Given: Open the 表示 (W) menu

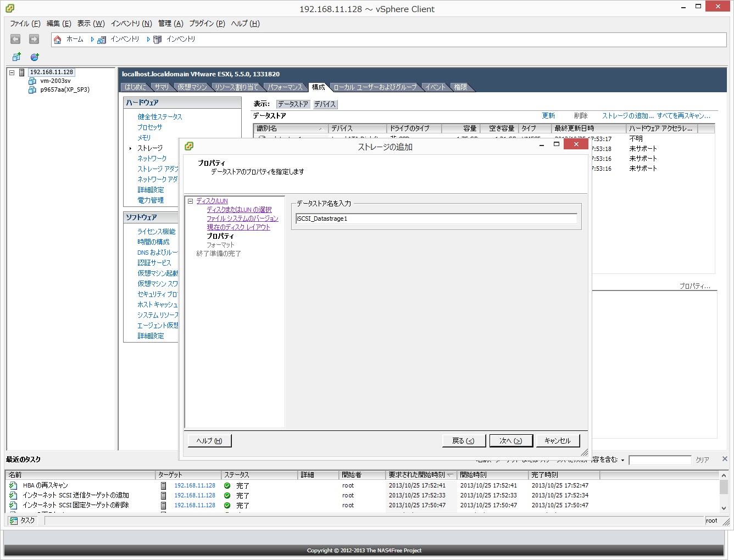Looking at the screenshot, I should (x=91, y=24).
